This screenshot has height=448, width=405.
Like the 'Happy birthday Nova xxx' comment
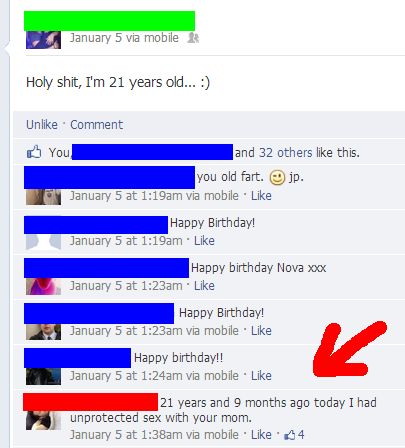coord(204,286)
